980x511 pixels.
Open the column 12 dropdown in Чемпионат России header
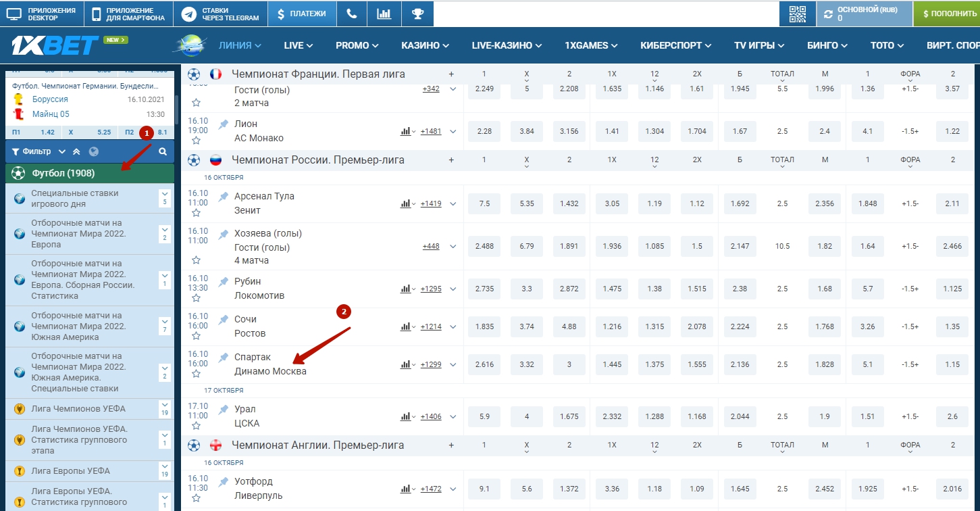654,166
